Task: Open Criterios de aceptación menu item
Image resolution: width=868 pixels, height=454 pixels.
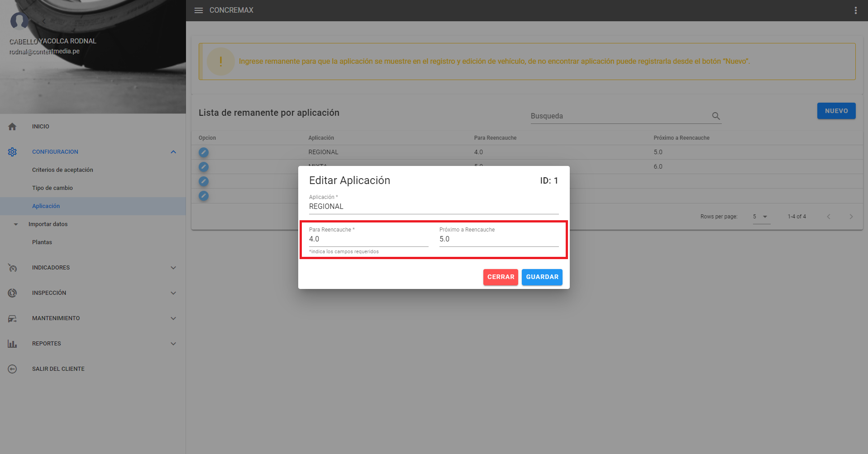Action: 62,170
